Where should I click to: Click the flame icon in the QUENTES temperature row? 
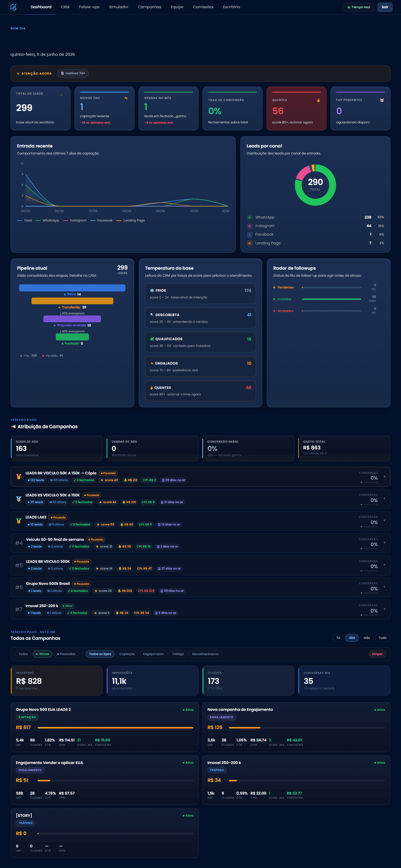click(151, 388)
